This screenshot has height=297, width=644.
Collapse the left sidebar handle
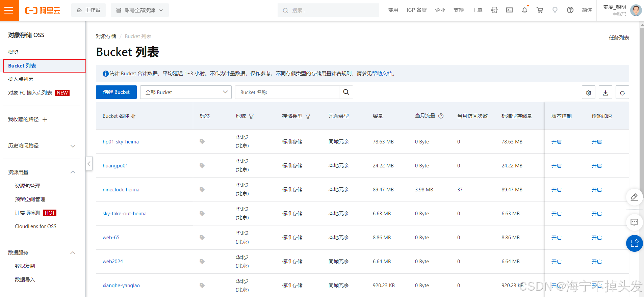pos(89,164)
